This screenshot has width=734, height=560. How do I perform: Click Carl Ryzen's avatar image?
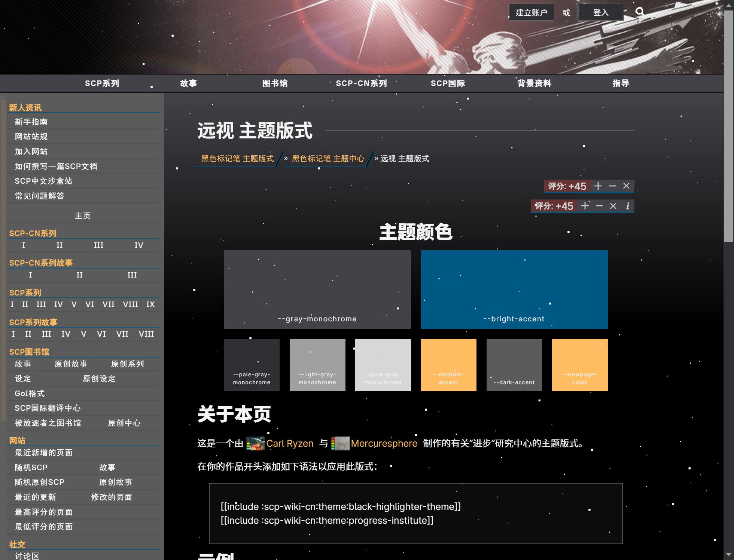(x=257, y=444)
